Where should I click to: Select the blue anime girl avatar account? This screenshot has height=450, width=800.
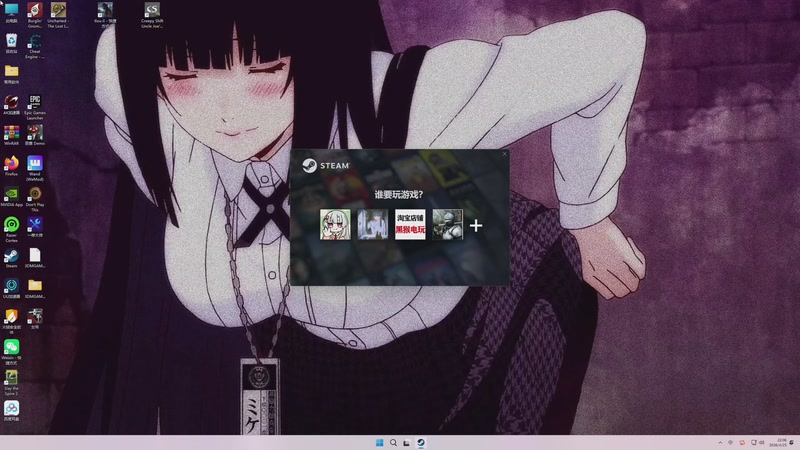coord(372,224)
